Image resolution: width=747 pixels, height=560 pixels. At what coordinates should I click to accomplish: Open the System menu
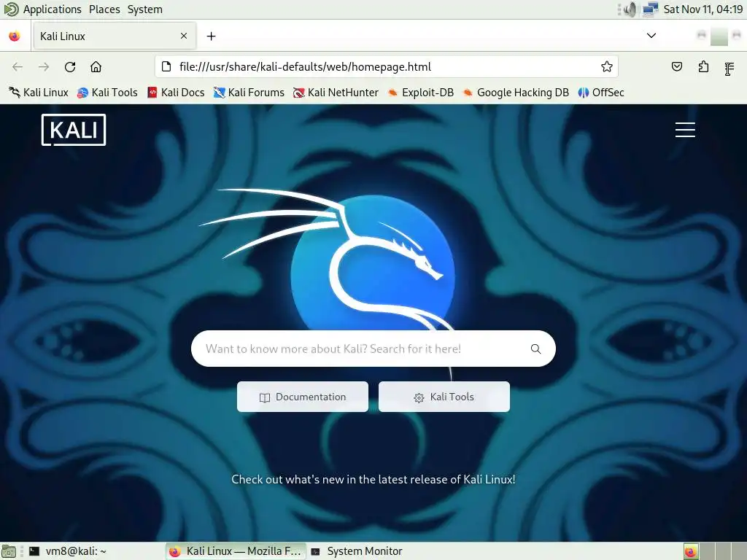click(x=145, y=9)
